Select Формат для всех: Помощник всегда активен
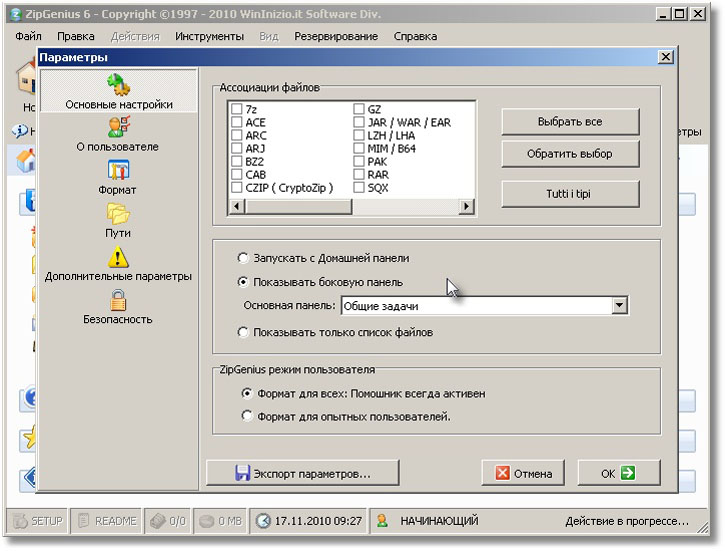This screenshot has height=551, width=725. [247, 393]
